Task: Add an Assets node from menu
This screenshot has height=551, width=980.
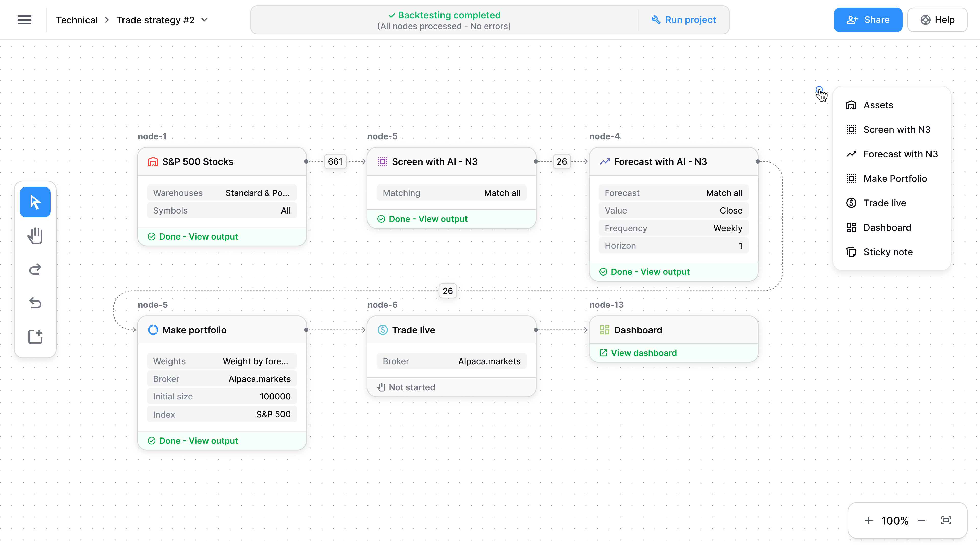Action: pos(878,105)
